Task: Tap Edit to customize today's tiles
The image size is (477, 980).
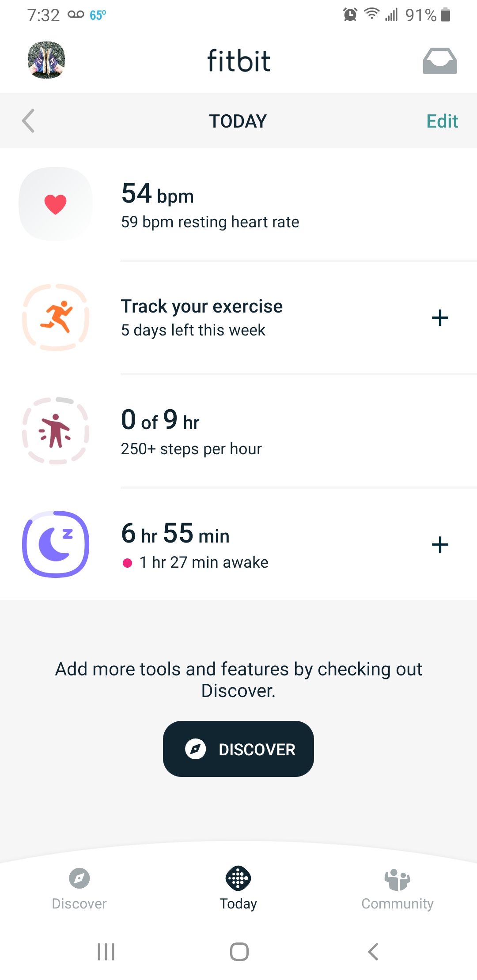Action: 442,121
